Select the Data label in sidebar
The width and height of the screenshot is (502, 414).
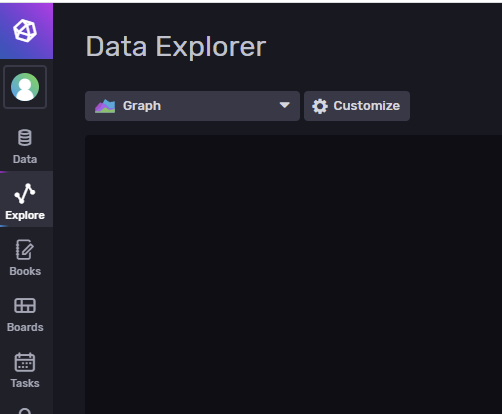25,159
